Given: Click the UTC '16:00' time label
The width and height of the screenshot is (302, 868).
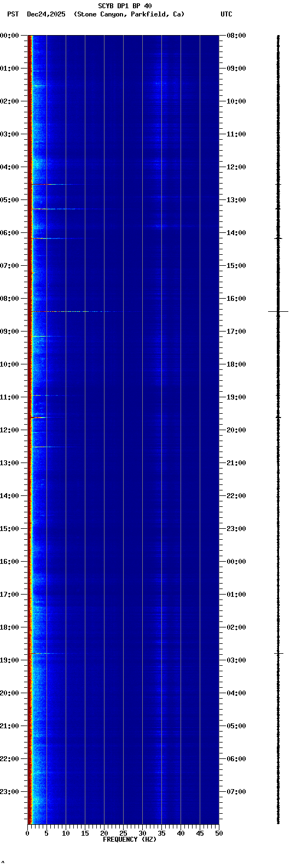Looking at the screenshot, I should coord(236,299).
